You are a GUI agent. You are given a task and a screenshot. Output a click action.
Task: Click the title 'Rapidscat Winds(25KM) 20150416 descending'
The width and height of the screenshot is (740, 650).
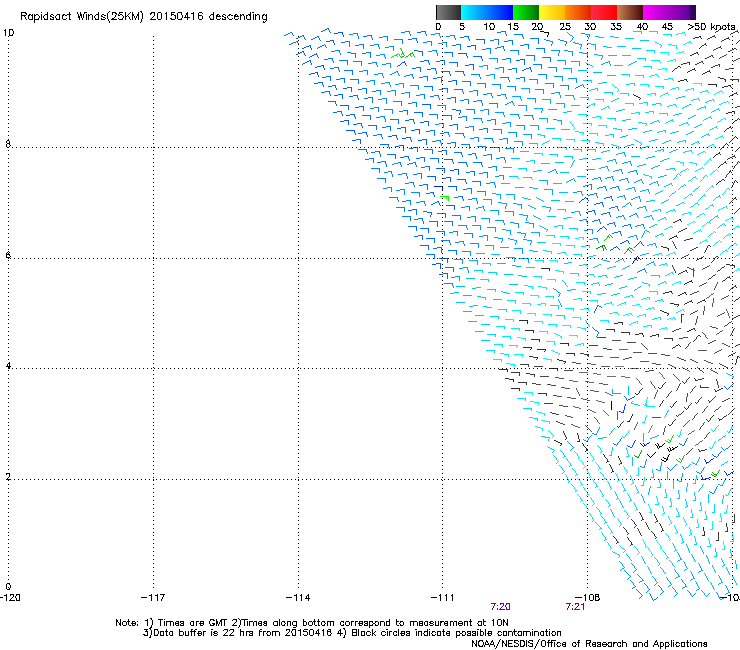coord(143,17)
